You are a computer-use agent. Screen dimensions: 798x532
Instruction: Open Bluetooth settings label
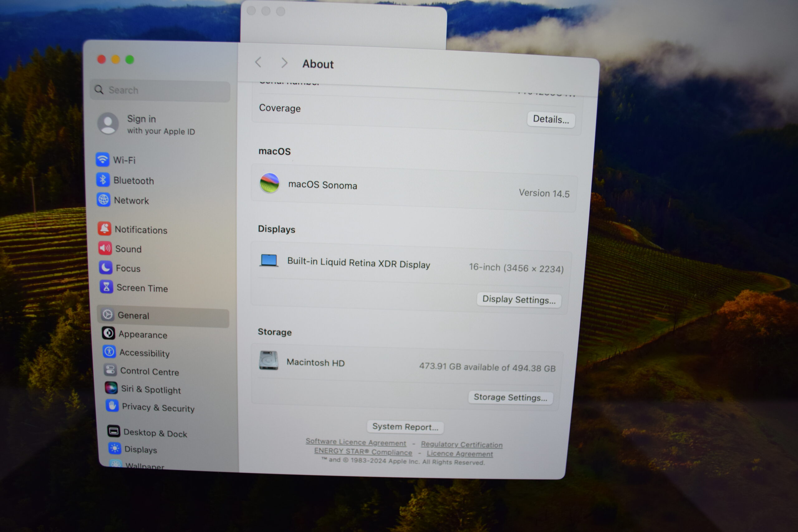tap(134, 180)
